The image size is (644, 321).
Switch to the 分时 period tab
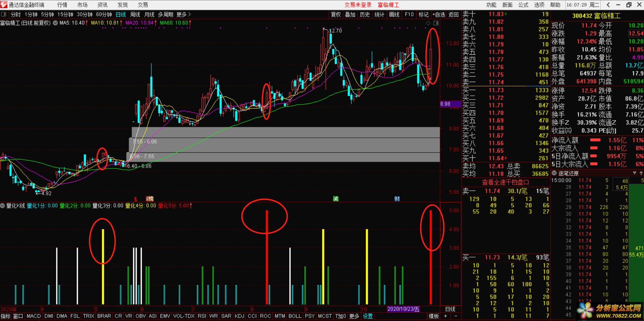coord(15,14)
